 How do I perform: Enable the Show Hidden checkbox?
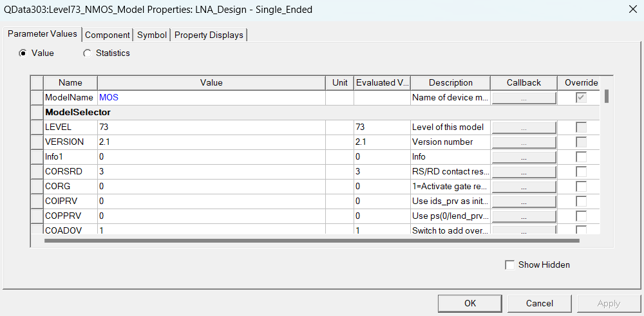[x=510, y=265]
